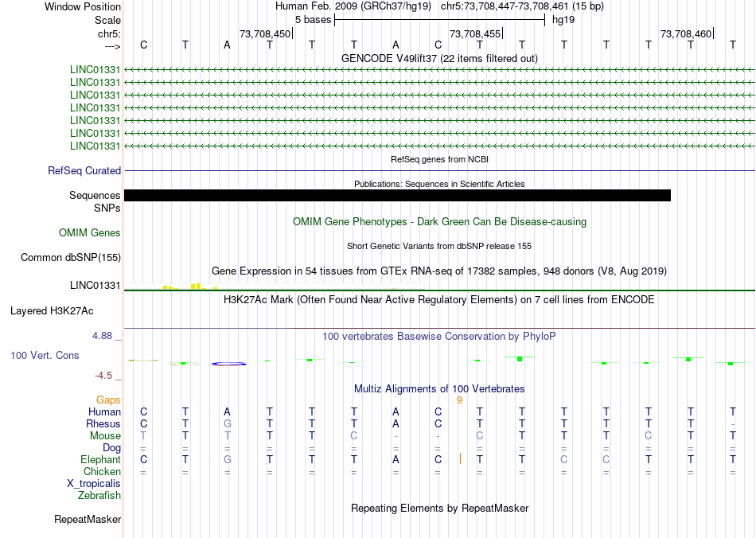Screen dimensions: 756x538
Task: Click the 73,708,450 coordinate marker
Action: (x=265, y=33)
